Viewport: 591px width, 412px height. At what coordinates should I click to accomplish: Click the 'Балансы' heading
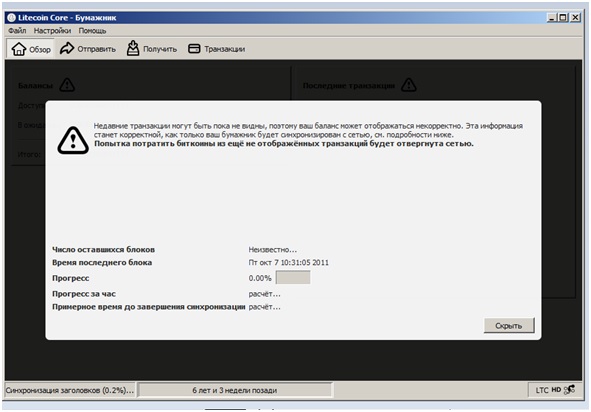point(35,86)
